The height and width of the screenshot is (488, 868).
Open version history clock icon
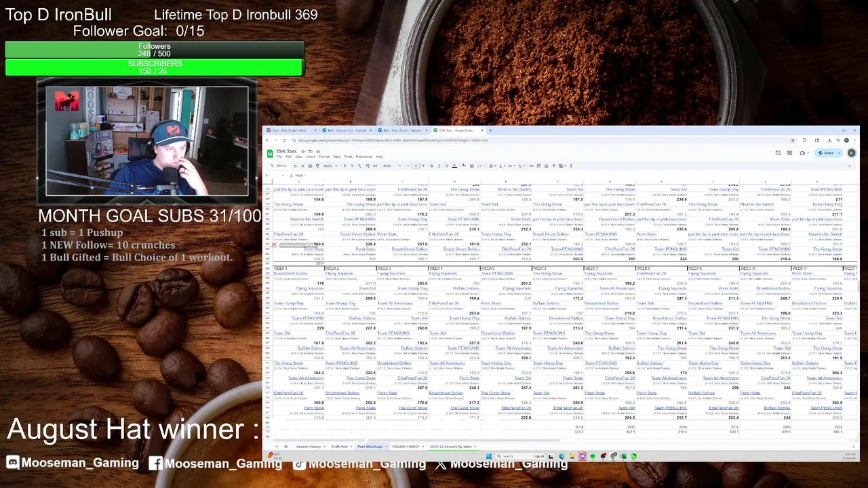778,153
